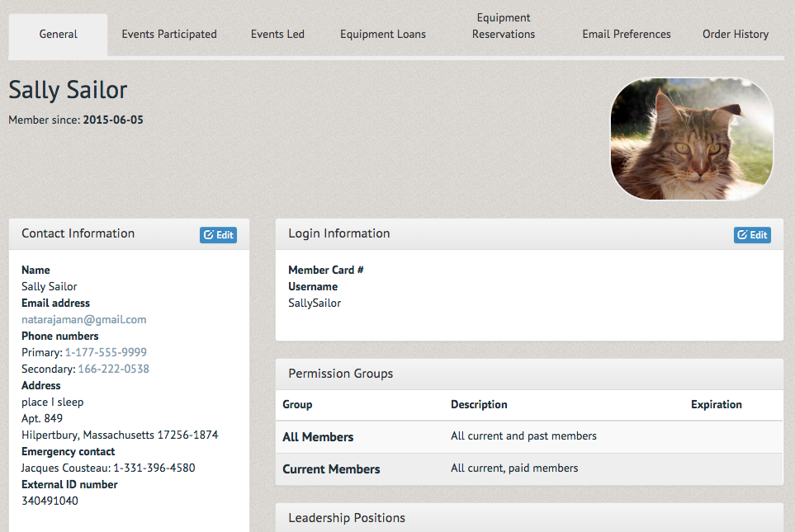Open the Events Led tab
This screenshot has height=532, width=795.
277,35
